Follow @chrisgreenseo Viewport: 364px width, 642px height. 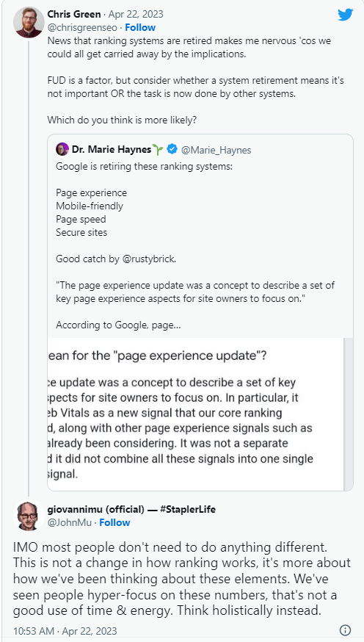[x=140, y=28]
